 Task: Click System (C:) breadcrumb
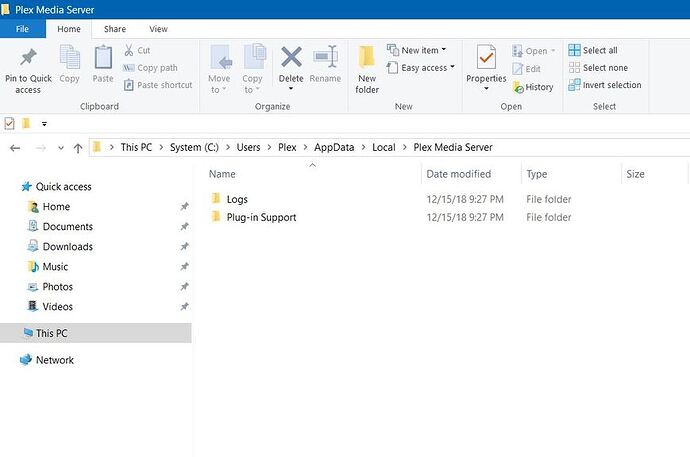(x=194, y=147)
